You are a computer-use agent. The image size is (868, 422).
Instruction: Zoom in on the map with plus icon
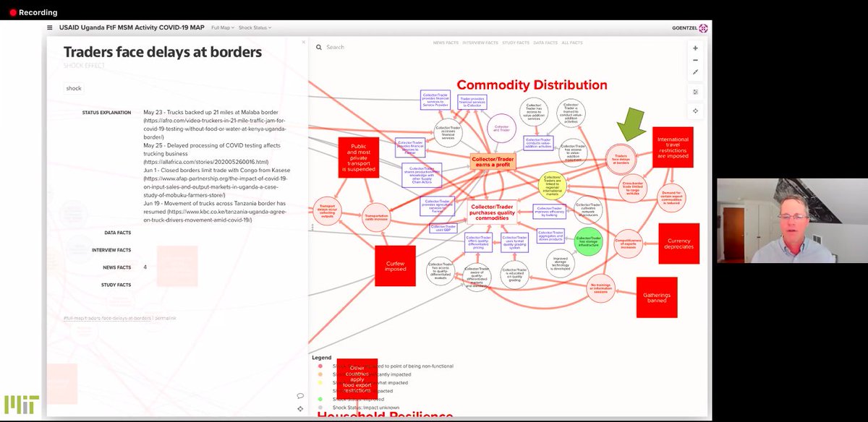[695, 48]
